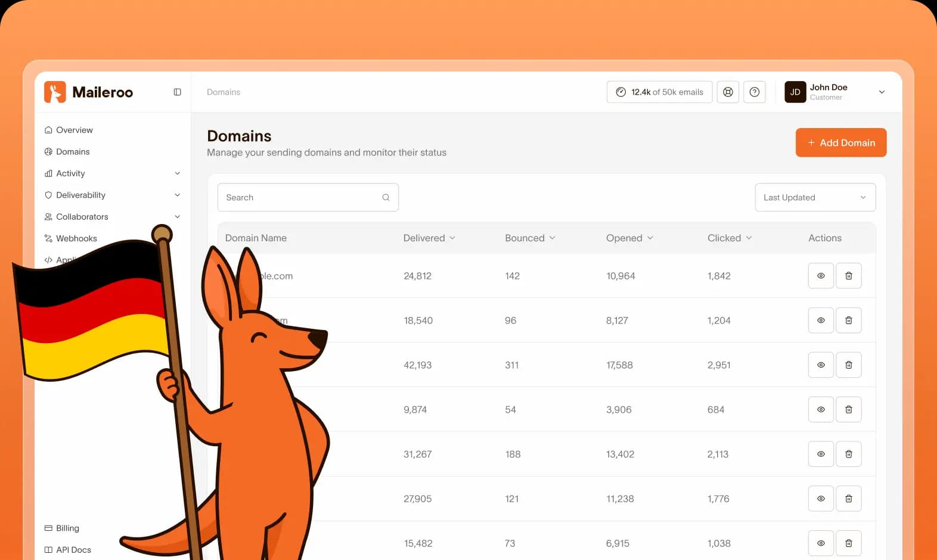Delete the domain with 15,482 delivered
This screenshot has height=560, width=937.
848,543
